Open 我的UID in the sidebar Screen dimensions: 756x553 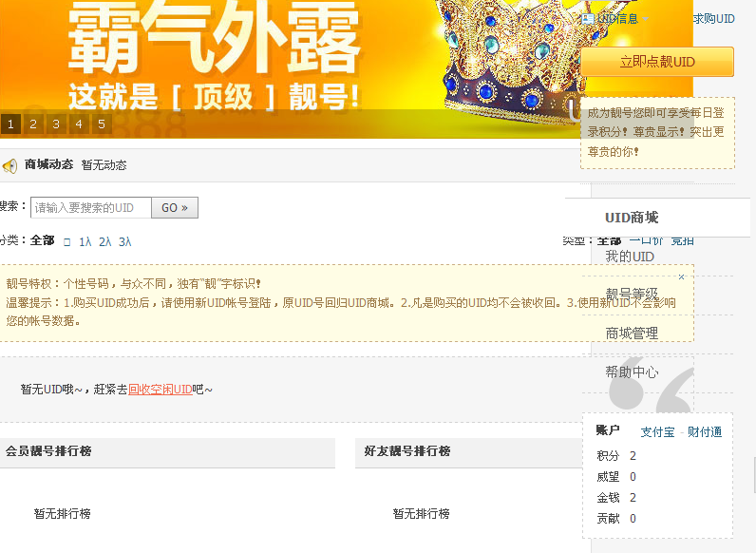tap(630, 257)
